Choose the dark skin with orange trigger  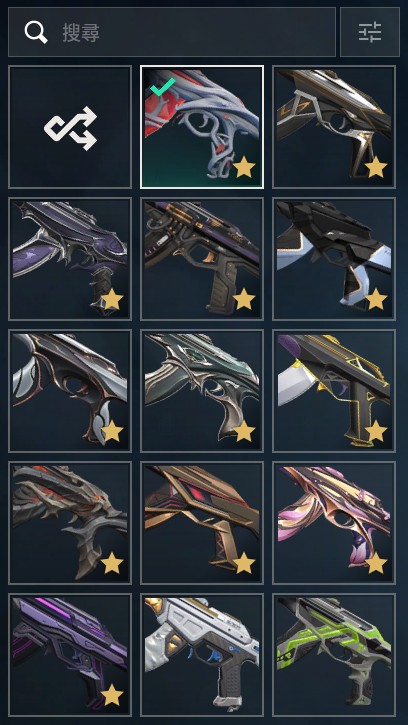(202, 259)
